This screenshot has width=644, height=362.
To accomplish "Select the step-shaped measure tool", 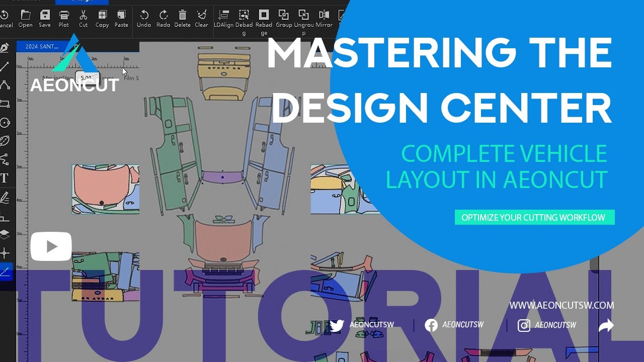I will (5, 217).
